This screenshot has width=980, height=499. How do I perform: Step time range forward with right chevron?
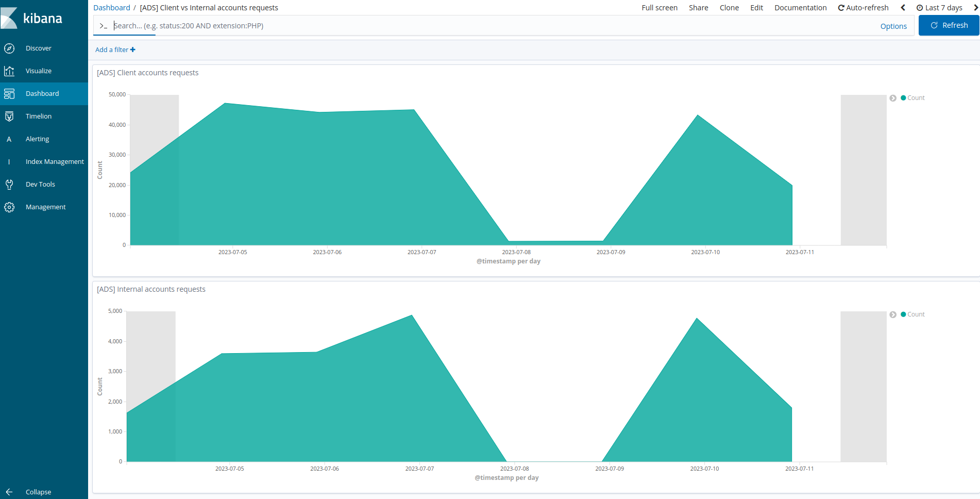coord(976,8)
